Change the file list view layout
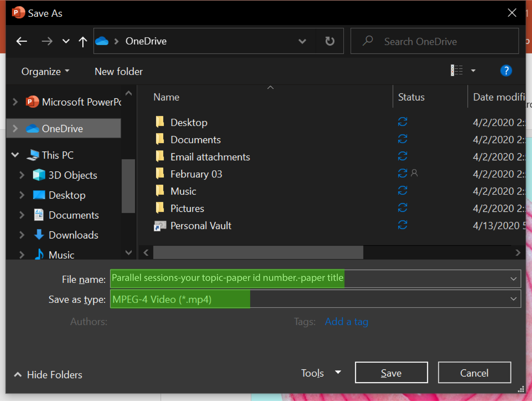The image size is (532, 401). pyautogui.click(x=457, y=71)
